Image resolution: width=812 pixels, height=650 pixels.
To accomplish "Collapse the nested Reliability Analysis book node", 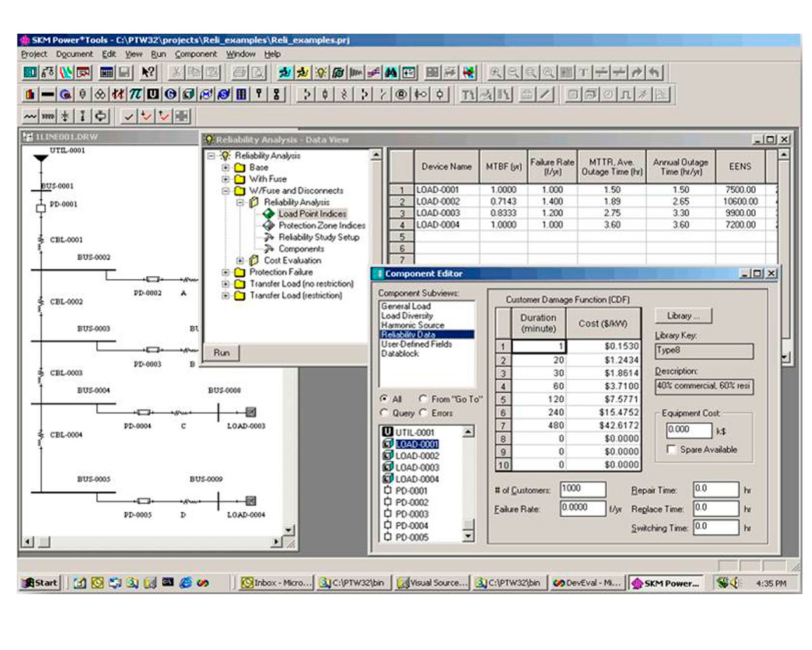I will [240, 202].
